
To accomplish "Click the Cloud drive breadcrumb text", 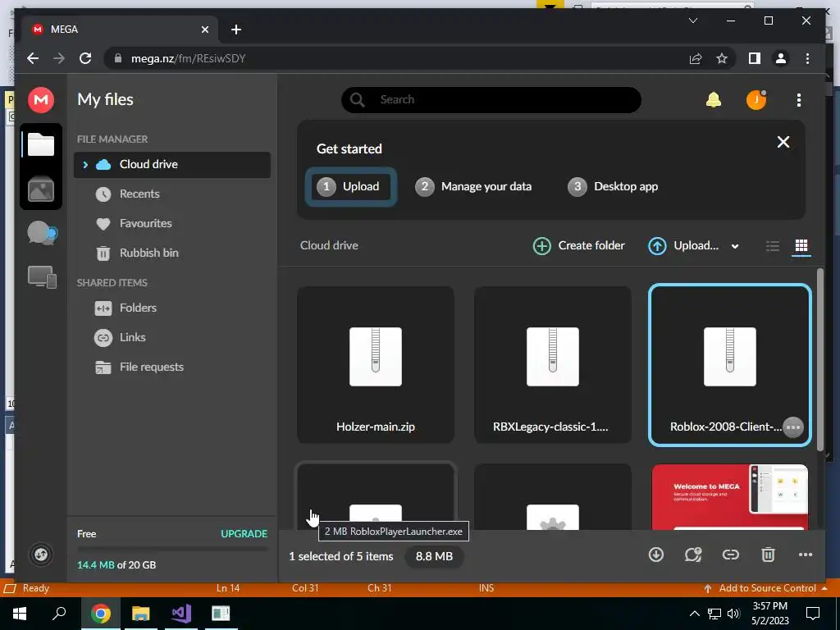I will [x=329, y=245].
